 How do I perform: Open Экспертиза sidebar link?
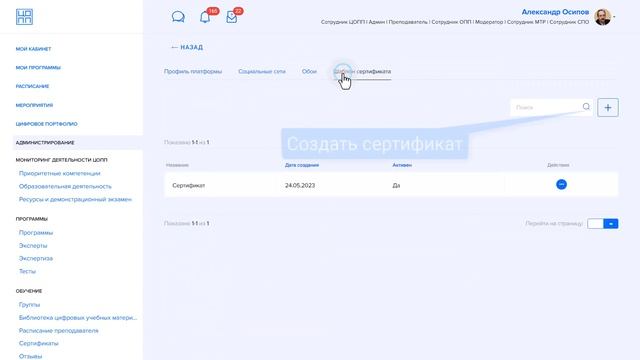click(x=36, y=258)
